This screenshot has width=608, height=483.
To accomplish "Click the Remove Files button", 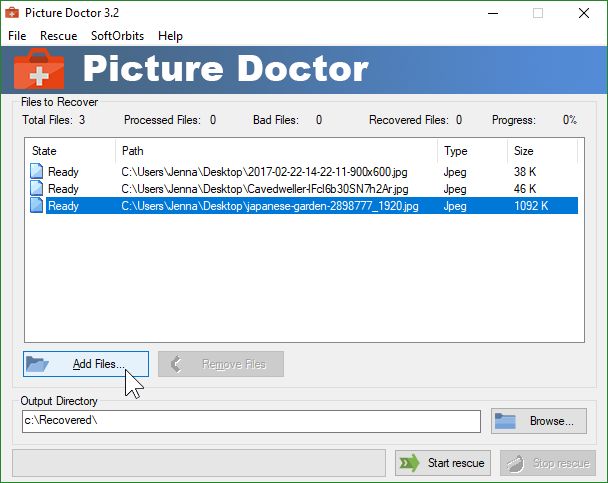I will (x=221, y=364).
